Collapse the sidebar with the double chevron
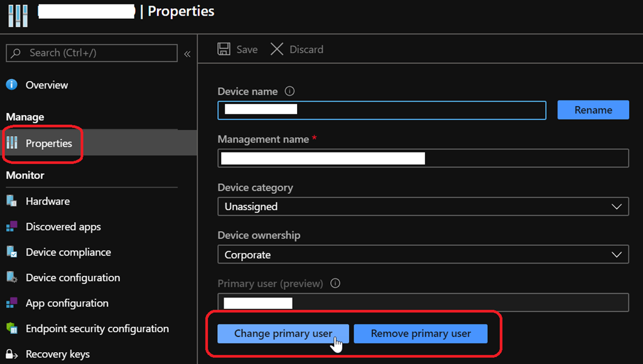643x364 pixels. click(x=187, y=54)
